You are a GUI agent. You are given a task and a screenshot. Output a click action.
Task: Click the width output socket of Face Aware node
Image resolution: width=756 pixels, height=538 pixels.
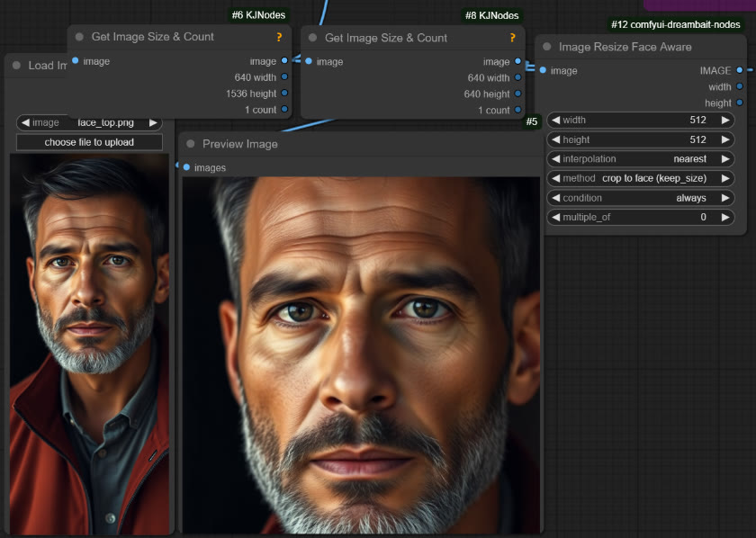(x=740, y=86)
